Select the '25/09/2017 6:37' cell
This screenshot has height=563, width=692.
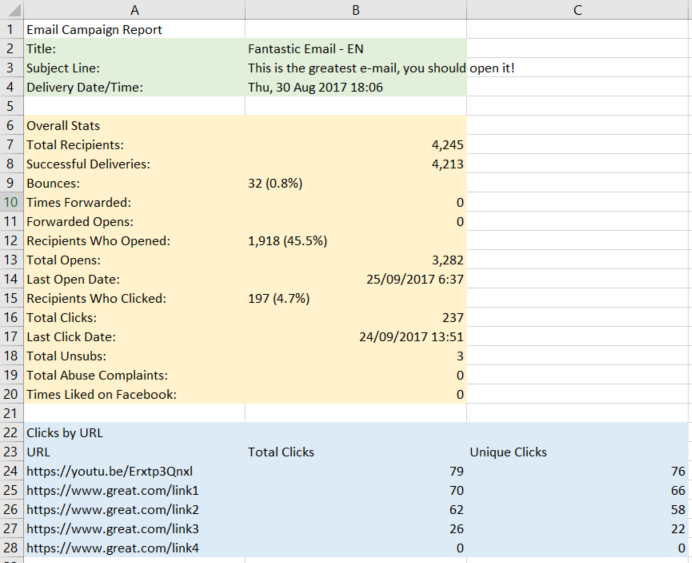tap(356, 279)
